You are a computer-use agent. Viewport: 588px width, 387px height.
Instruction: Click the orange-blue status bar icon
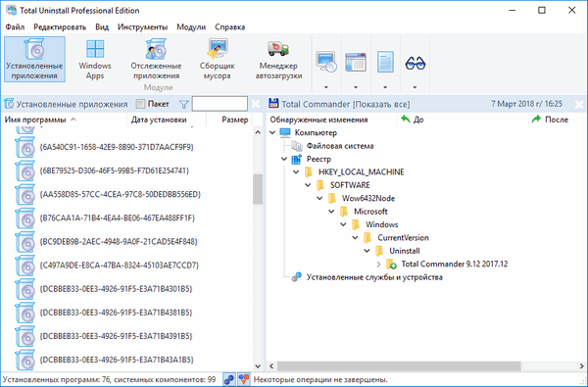click(x=244, y=380)
